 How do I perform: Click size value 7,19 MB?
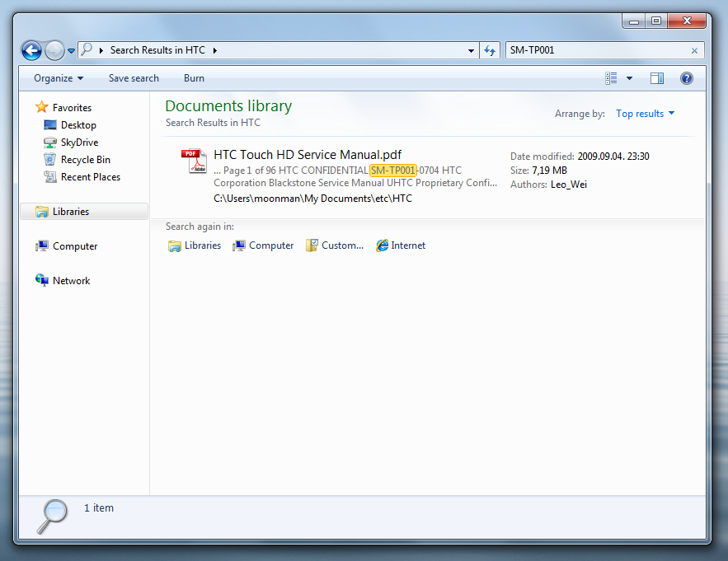550,171
